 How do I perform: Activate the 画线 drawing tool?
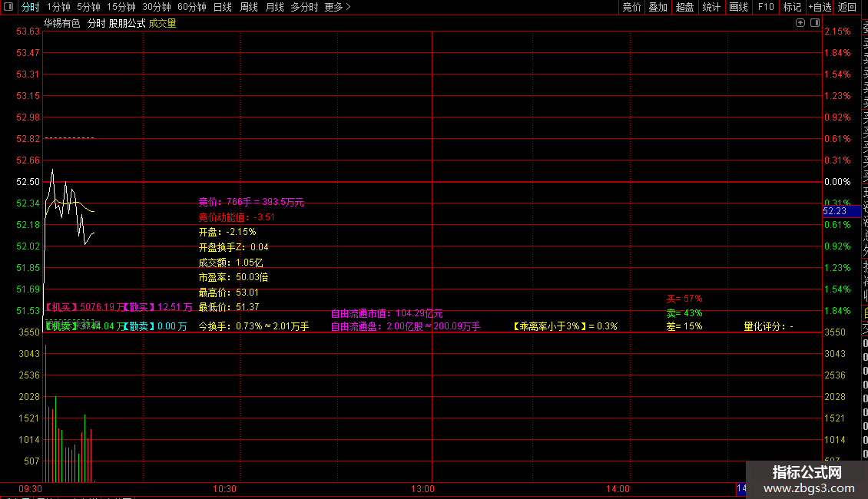click(x=738, y=7)
